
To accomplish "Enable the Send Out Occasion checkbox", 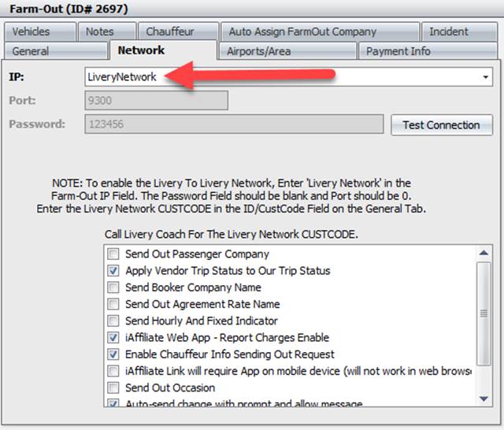I will (x=113, y=387).
